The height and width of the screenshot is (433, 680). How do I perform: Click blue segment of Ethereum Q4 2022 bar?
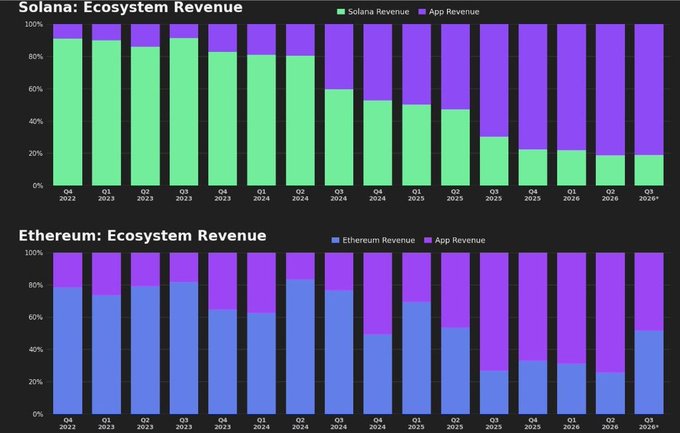pyautogui.click(x=68, y=351)
